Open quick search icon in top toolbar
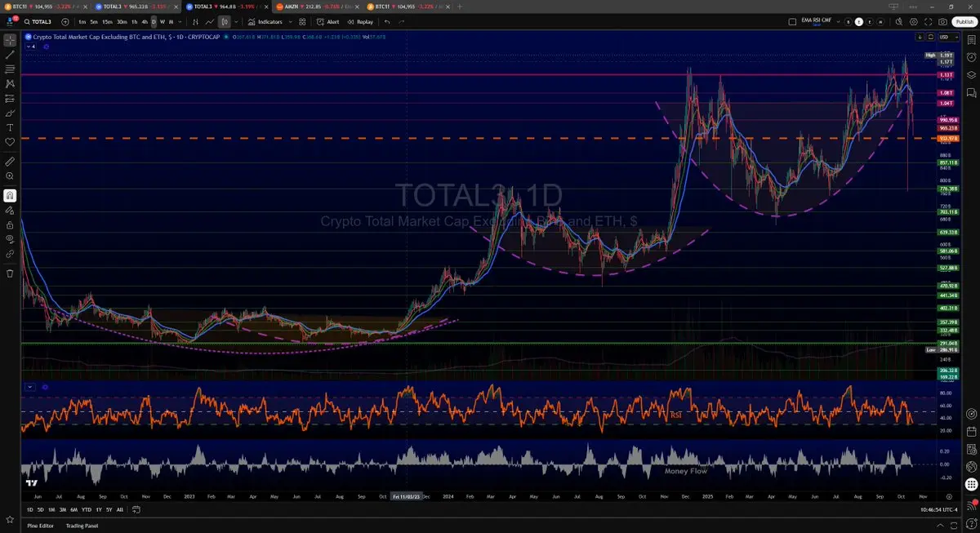The image size is (980, 533). pos(898,22)
